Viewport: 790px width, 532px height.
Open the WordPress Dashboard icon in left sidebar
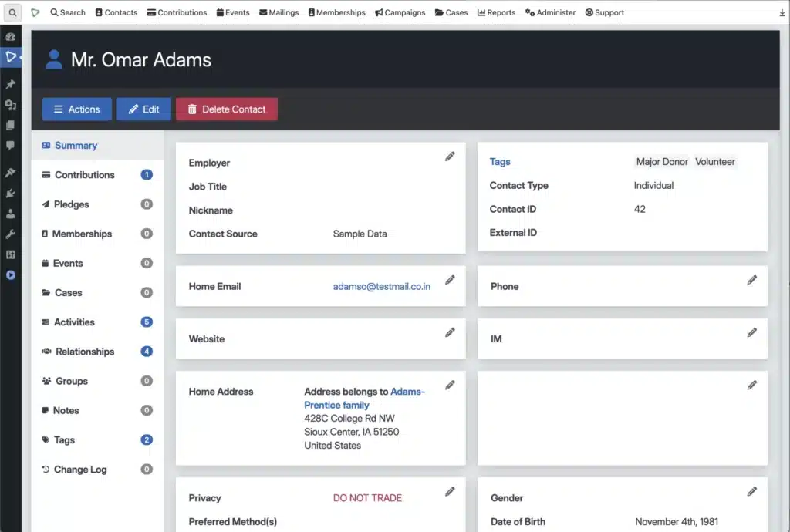pyautogui.click(x=12, y=36)
